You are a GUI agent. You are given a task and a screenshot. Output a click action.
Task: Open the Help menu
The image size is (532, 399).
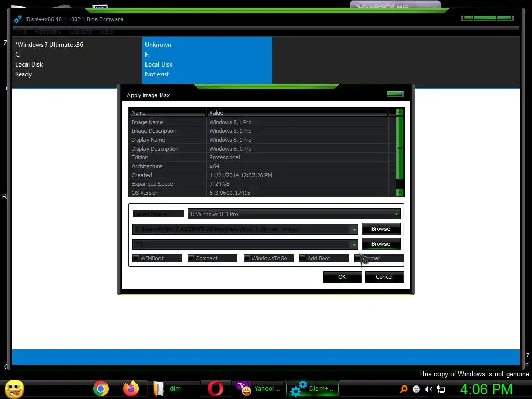[x=106, y=32]
